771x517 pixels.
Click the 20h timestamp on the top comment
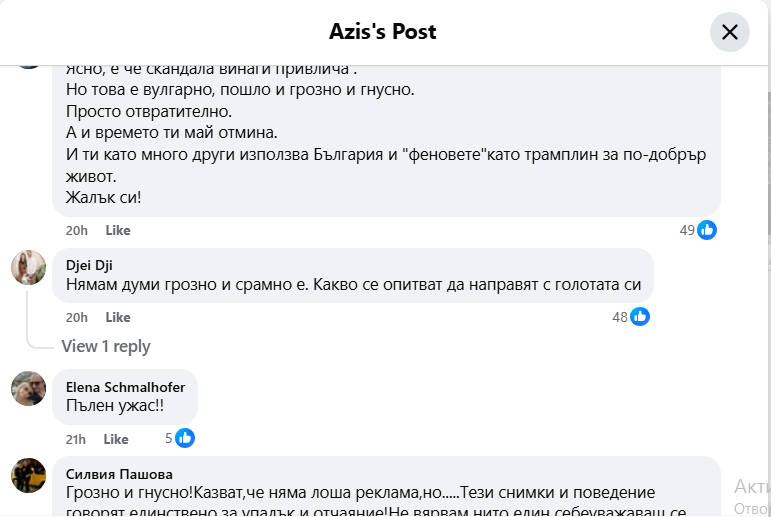pos(77,230)
